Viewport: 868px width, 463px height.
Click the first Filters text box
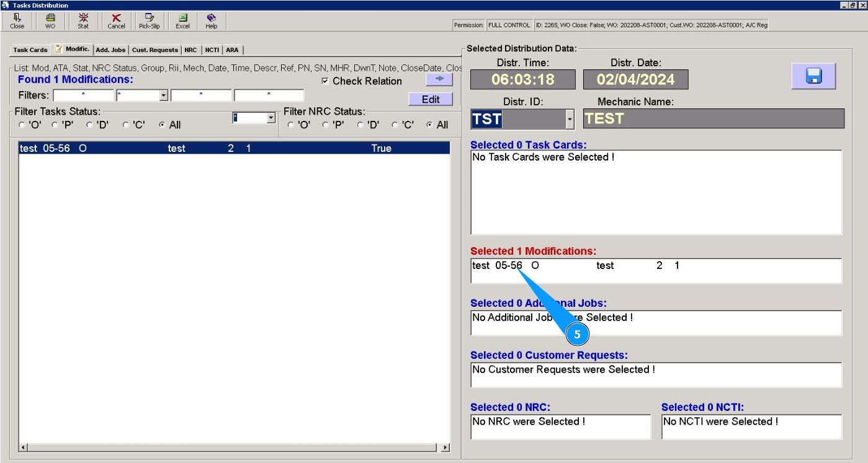tap(84, 95)
